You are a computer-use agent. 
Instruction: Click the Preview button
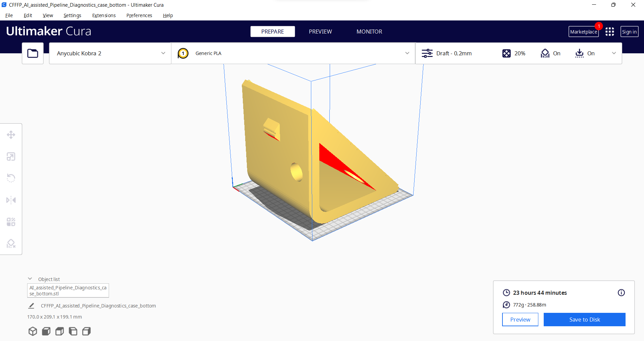(x=520, y=320)
